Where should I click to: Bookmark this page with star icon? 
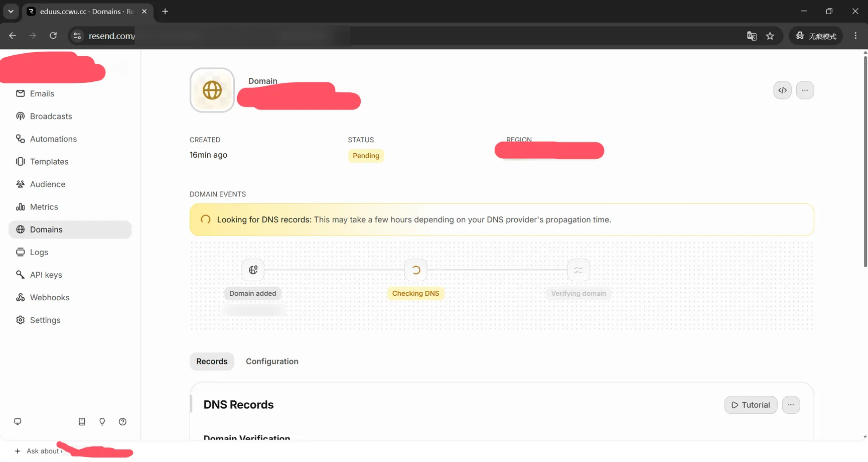pyautogui.click(x=770, y=36)
